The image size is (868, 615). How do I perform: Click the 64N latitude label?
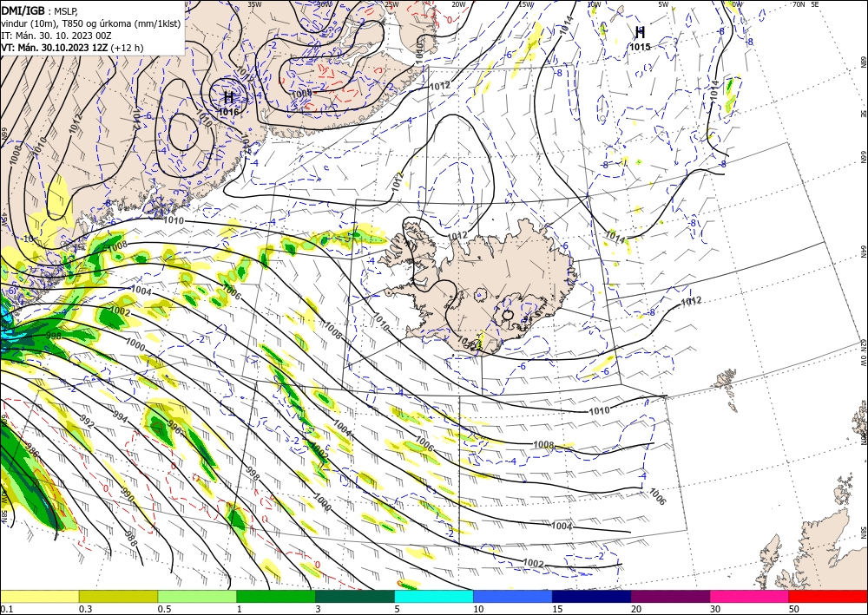click(x=863, y=251)
